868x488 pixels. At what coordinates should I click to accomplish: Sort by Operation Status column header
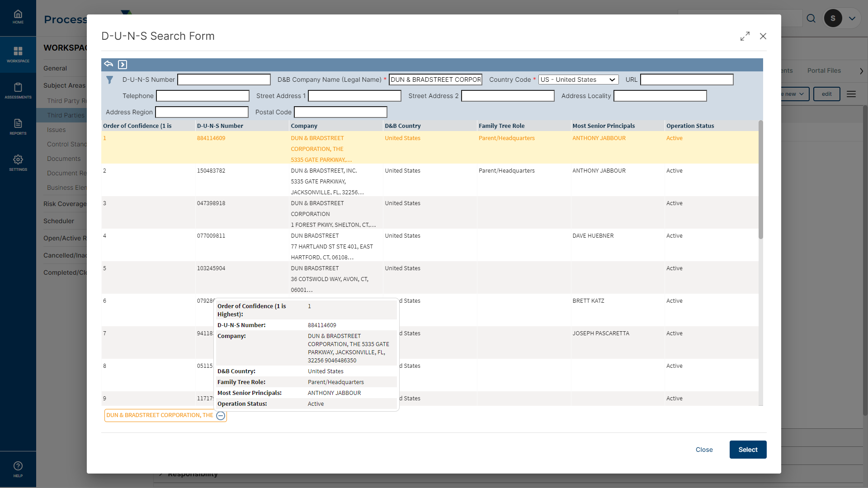pos(711,126)
